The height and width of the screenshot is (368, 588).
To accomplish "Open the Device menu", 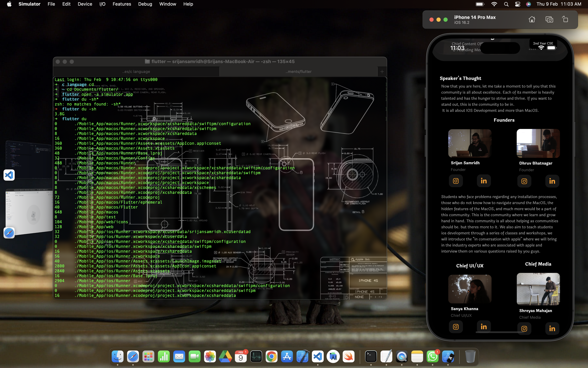I will 85,4.
